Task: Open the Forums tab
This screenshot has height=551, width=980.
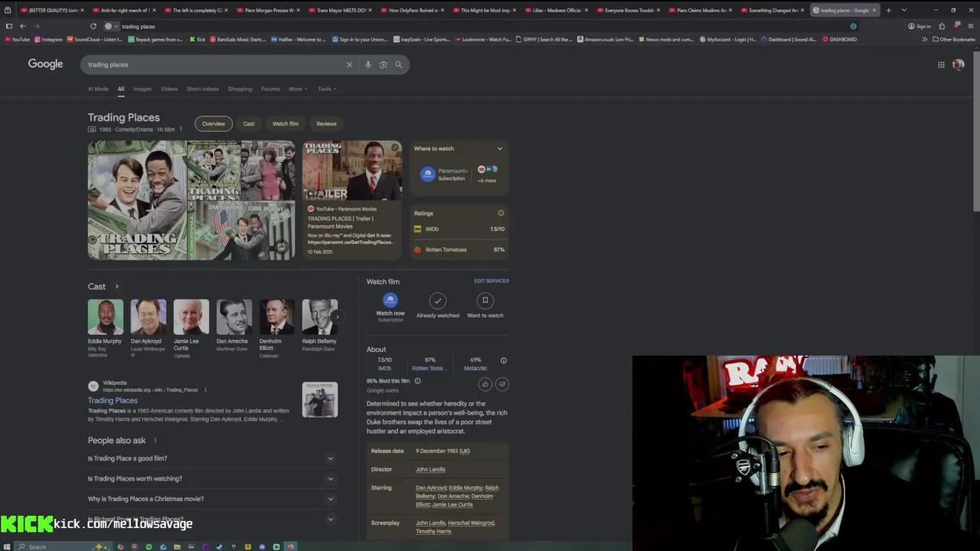Action: 270,89
